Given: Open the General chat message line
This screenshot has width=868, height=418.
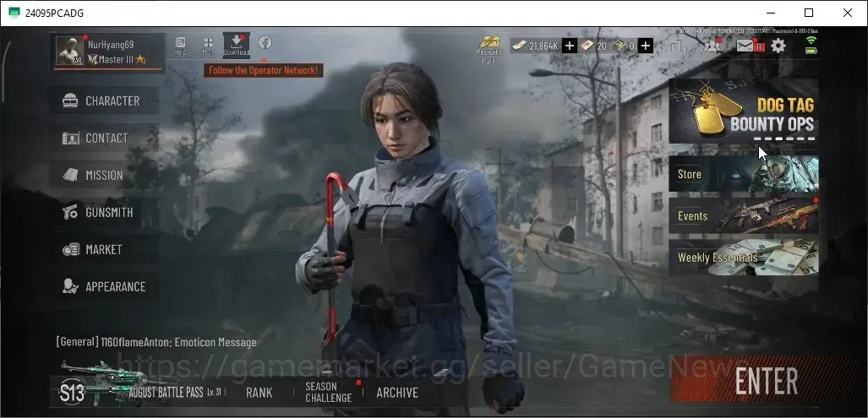Looking at the screenshot, I should 156,342.
